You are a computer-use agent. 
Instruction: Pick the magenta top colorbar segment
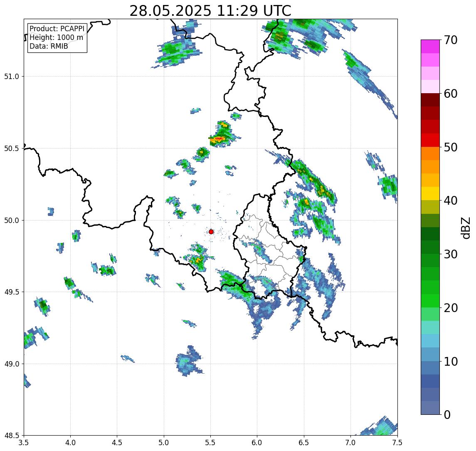[430, 47]
